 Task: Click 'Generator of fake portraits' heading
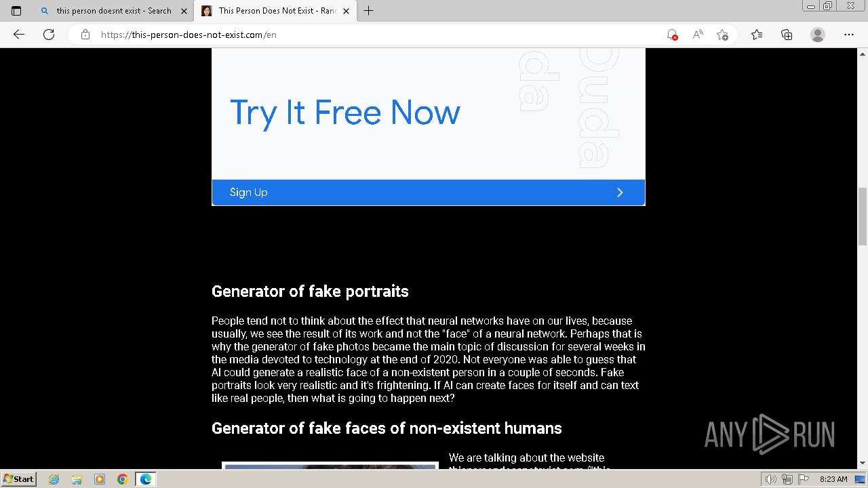[310, 291]
